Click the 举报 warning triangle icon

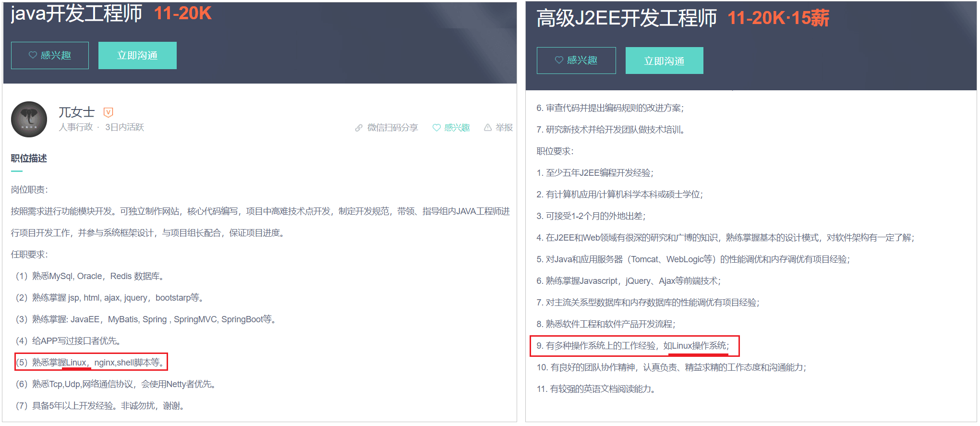point(488,128)
